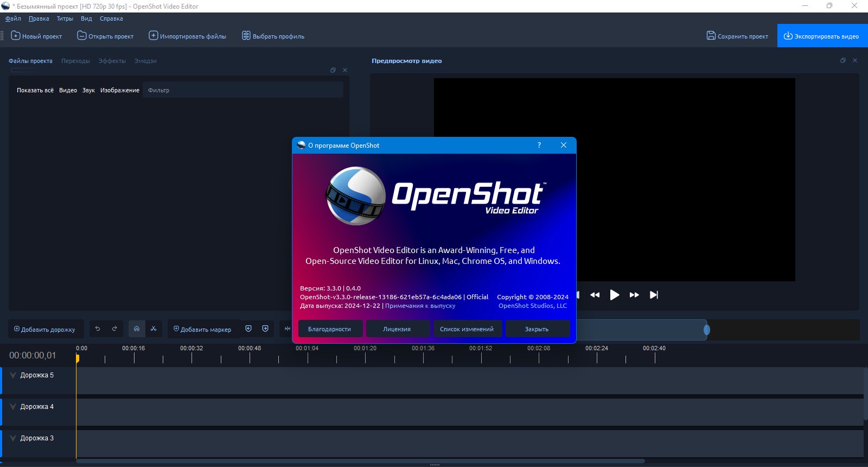Click Список изменений in About dialog

467,329
